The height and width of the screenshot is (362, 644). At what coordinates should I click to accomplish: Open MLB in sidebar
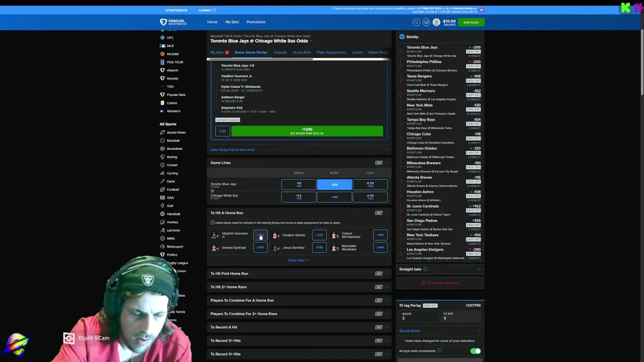click(170, 46)
